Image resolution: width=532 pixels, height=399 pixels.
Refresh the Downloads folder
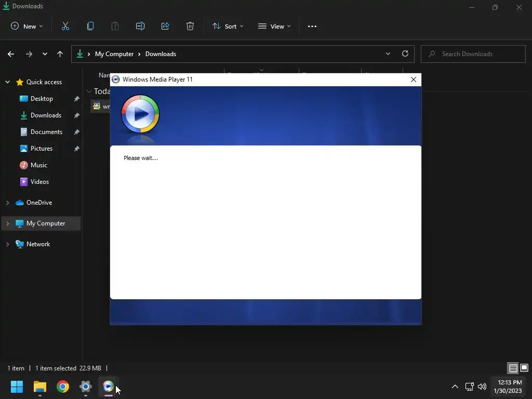click(405, 54)
